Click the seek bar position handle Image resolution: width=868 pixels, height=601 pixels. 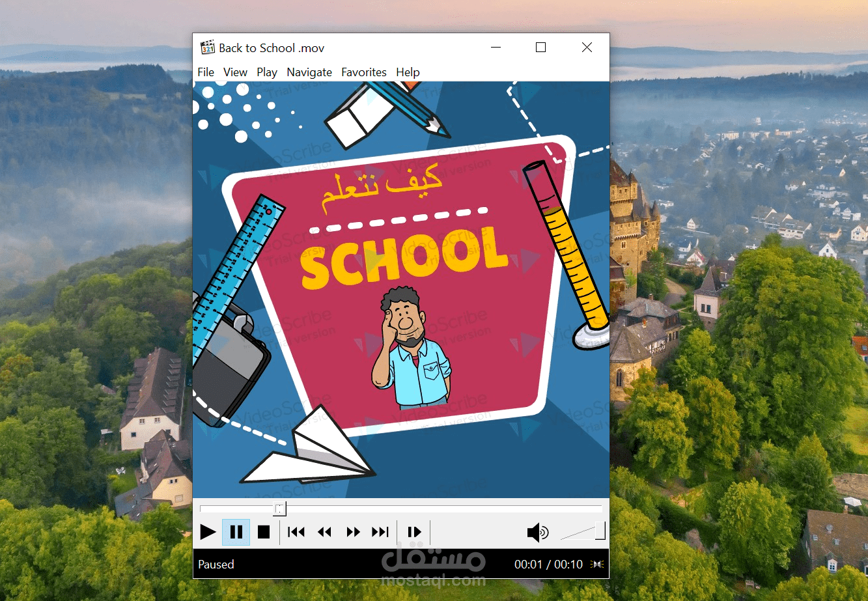click(279, 508)
